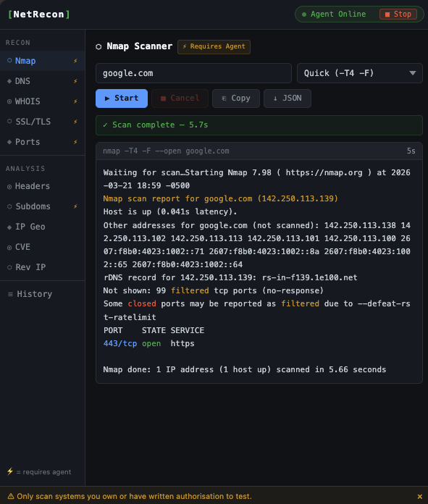
Task: Open scan History
Action: pyautogui.click(x=42, y=294)
